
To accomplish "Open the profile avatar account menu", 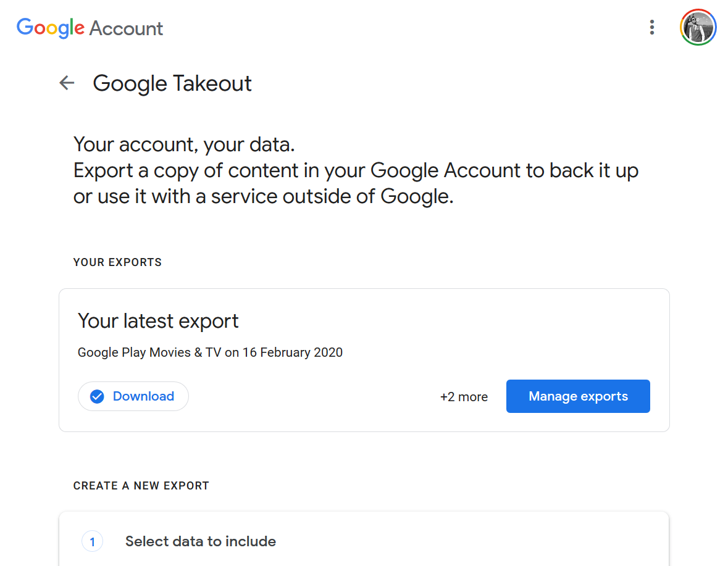I will (x=698, y=28).
